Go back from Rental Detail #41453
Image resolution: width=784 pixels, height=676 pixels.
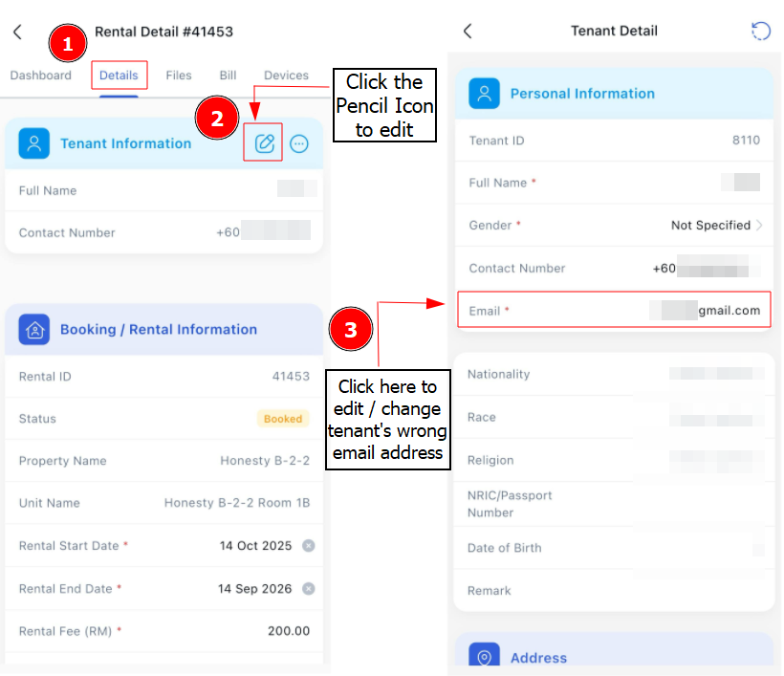[x=18, y=32]
